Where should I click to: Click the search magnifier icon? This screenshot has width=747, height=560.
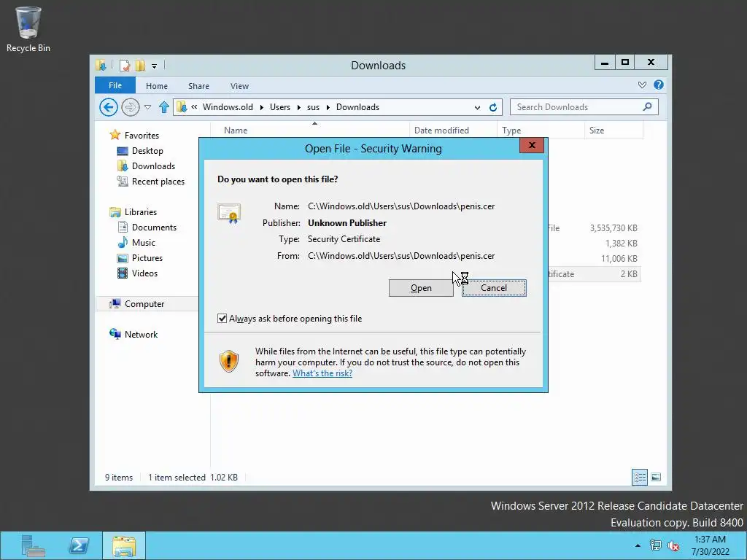point(648,106)
